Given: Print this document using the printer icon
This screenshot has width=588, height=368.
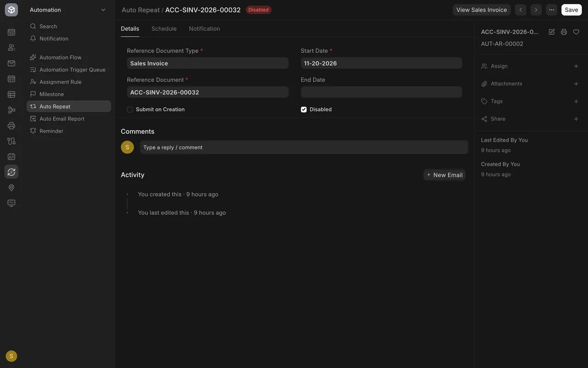Looking at the screenshot, I should [x=564, y=32].
